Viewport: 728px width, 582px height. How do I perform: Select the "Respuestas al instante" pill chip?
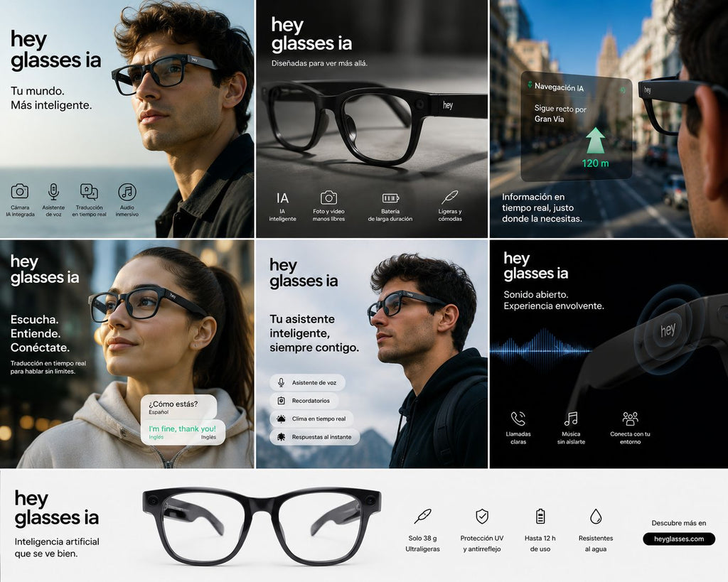click(x=315, y=437)
